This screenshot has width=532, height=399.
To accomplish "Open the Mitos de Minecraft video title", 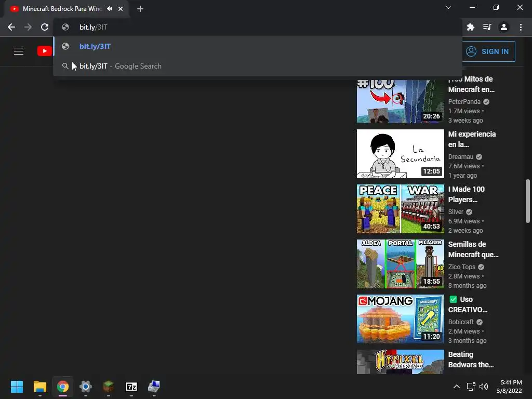I will point(471,84).
